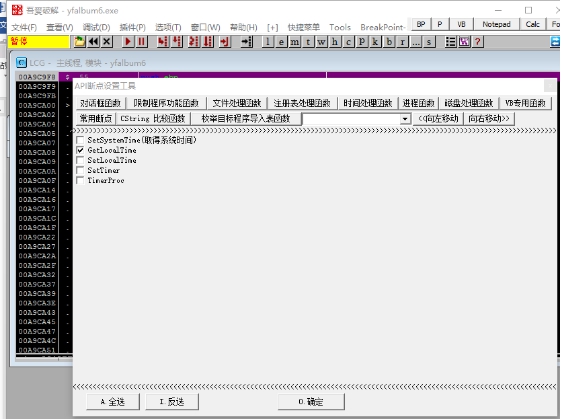Screen dimensions: 561x419
Task: Open the BreakPoint menu
Action: 382,27
